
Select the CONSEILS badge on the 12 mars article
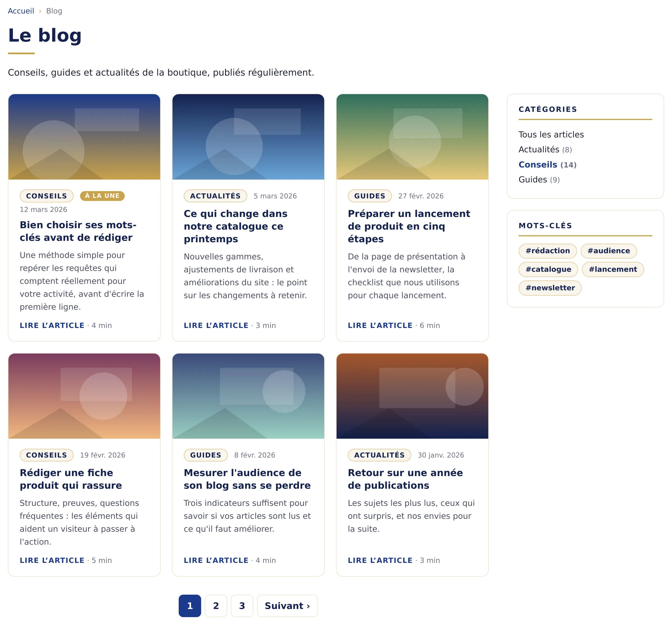pos(47,196)
